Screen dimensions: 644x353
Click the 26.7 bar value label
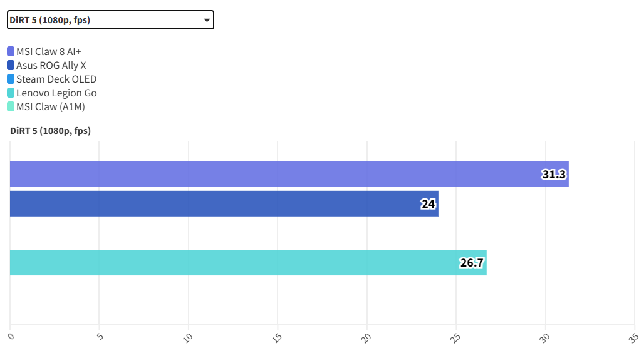coord(472,263)
